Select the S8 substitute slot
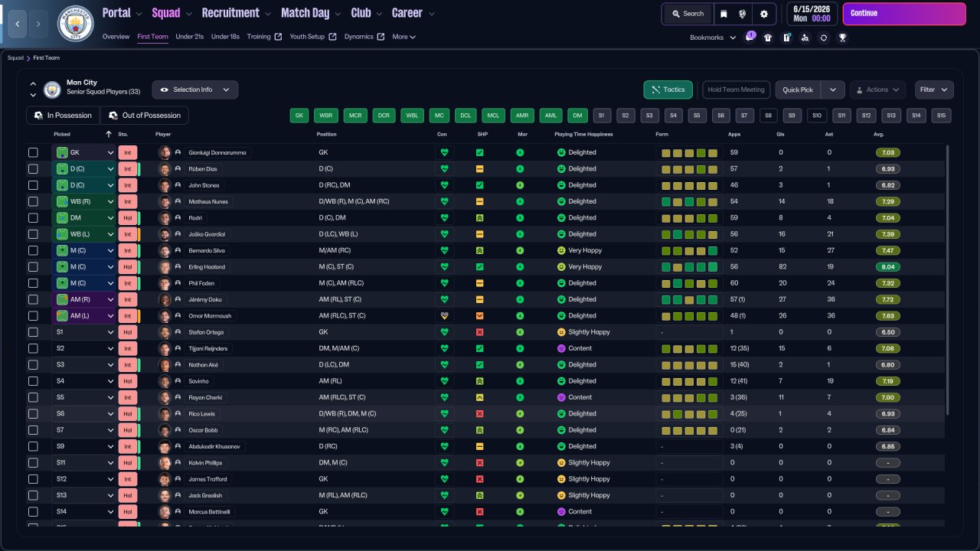 point(769,116)
